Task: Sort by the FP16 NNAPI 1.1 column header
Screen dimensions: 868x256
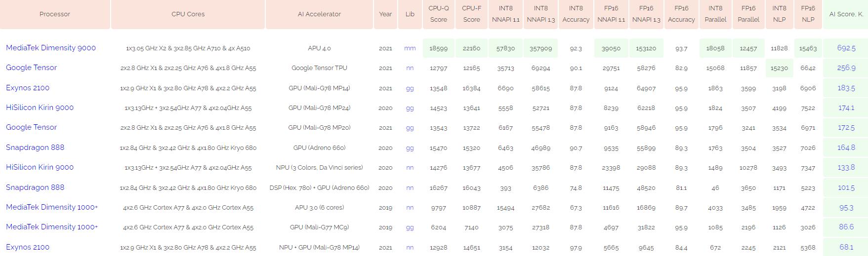Action: pos(611,14)
